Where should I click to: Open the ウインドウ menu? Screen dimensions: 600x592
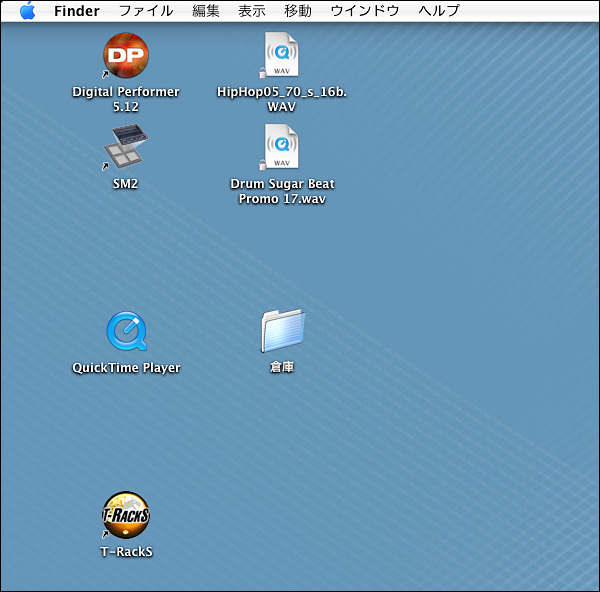[x=365, y=11]
